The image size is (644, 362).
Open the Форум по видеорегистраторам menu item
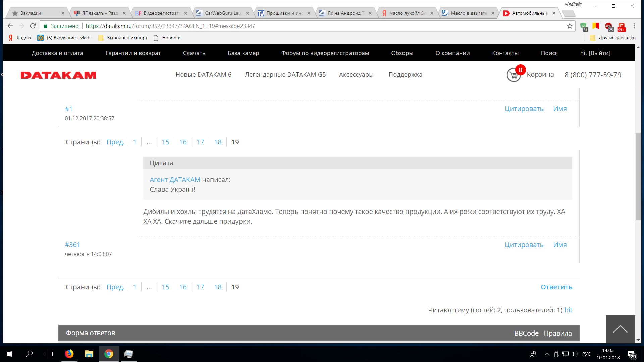tap(325, 53)
